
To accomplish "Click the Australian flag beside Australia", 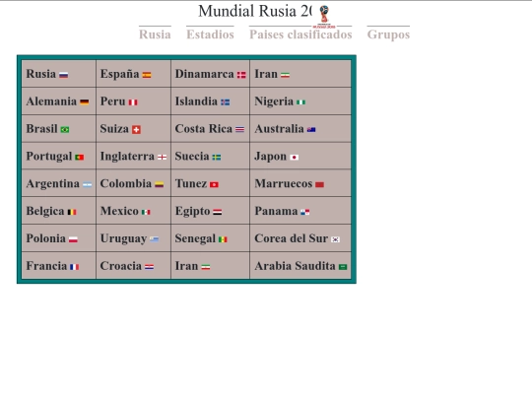I will tap(311, 130).
